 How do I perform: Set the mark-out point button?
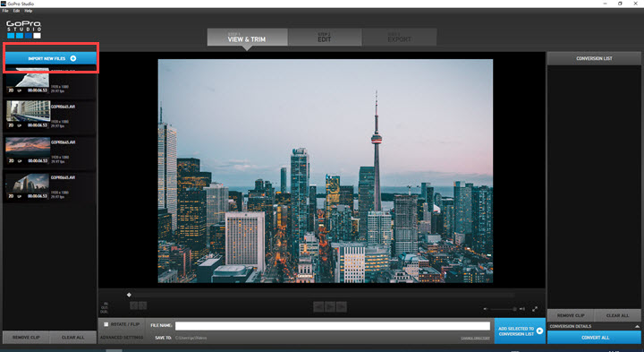click(x=142, y=305)
